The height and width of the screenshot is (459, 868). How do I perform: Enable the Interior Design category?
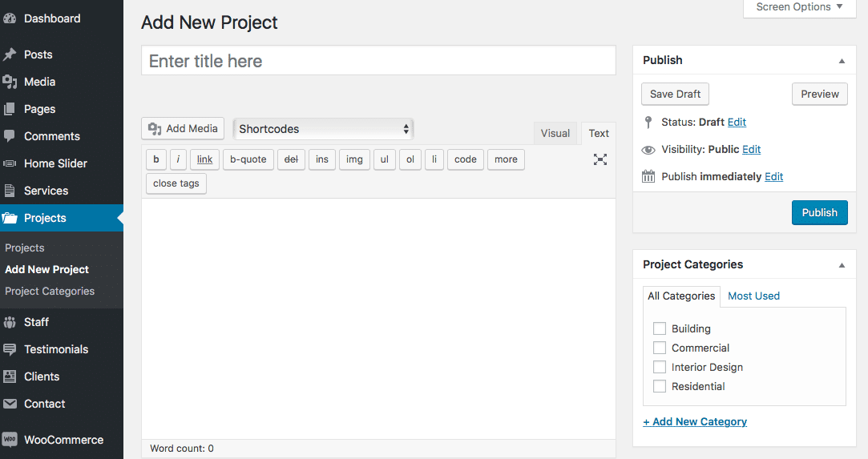(660, 367)
